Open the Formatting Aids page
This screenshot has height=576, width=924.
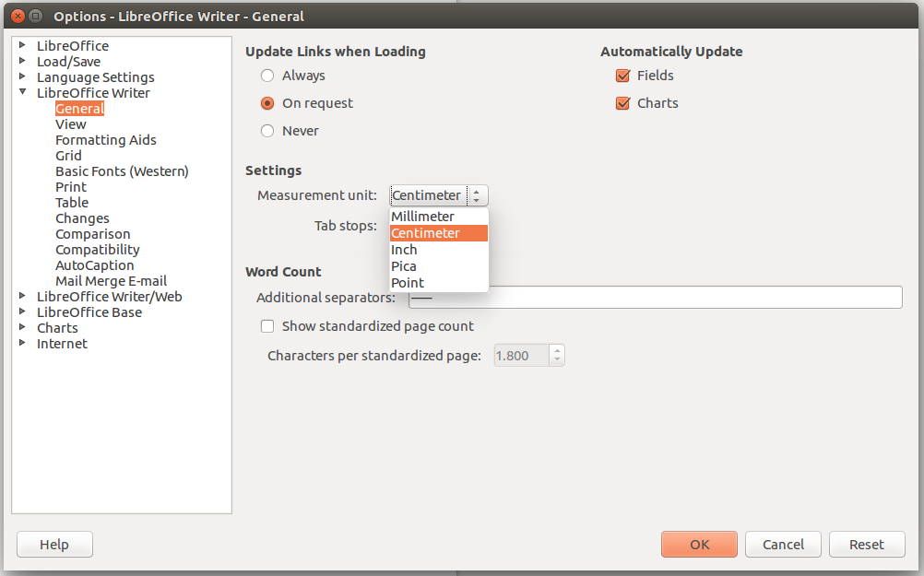click(105, 139)
